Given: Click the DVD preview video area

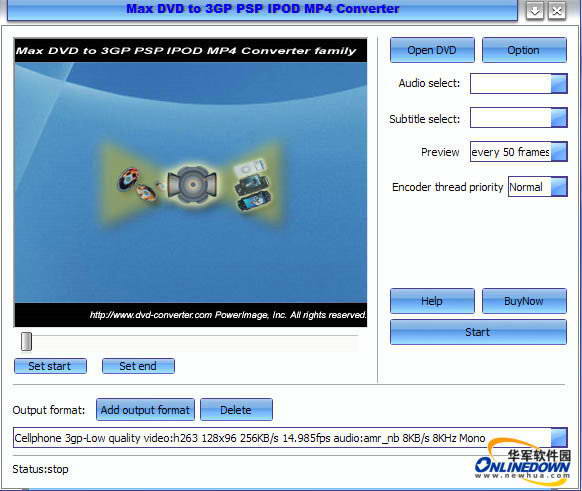Looking at the screenshot, I should coord(190,183).
